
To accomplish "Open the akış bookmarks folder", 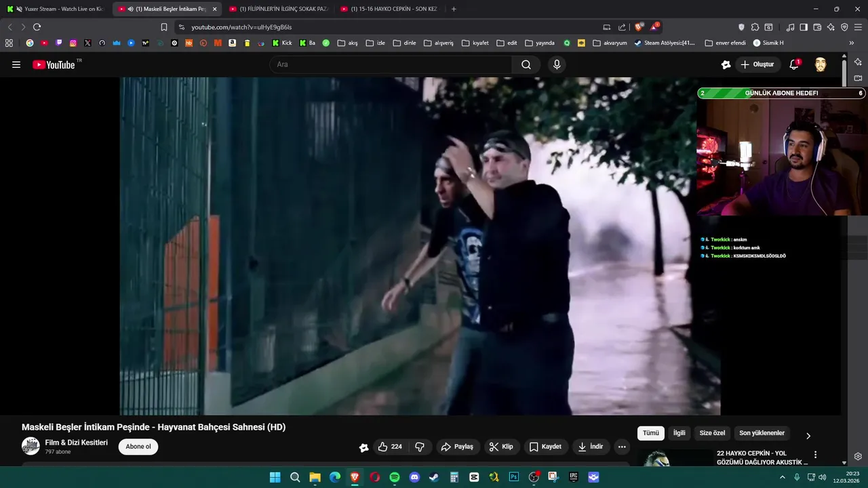I will pos(347,43).
